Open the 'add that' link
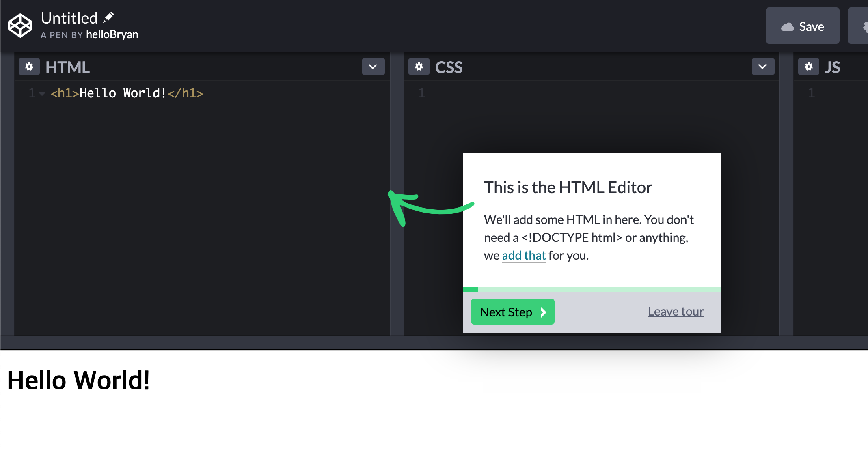The width and height of the screenshot is (868, 456). pyautogui.click(x=524, y=255)
